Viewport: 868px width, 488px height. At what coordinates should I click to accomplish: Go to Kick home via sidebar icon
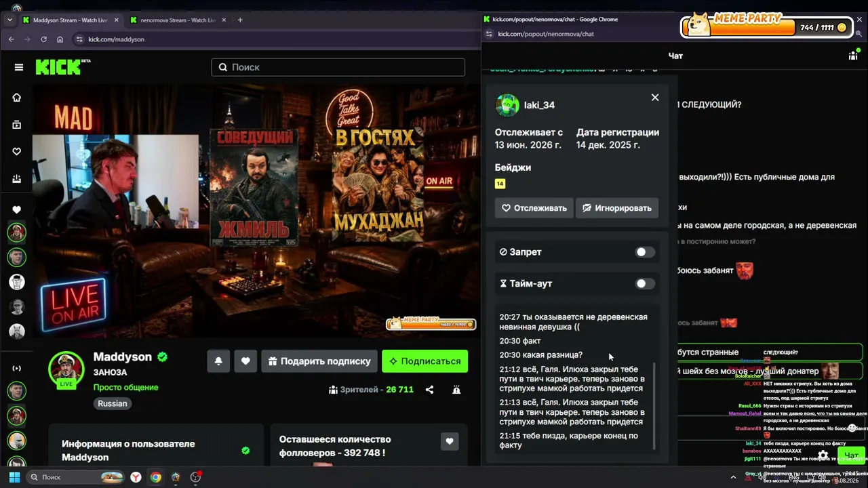(17, 98)
